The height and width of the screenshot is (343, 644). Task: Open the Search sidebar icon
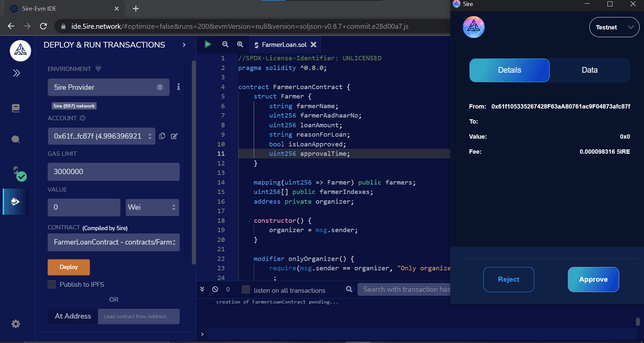click(16, 139)
